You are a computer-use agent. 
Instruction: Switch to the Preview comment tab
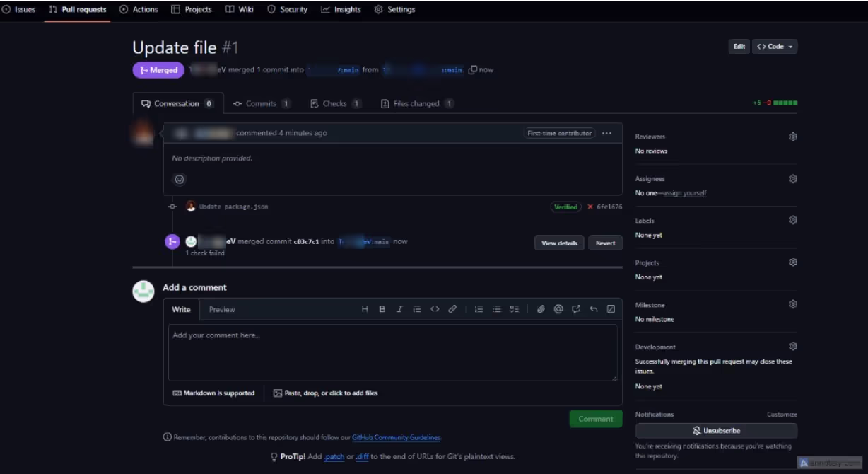click(x=222, y=309)
